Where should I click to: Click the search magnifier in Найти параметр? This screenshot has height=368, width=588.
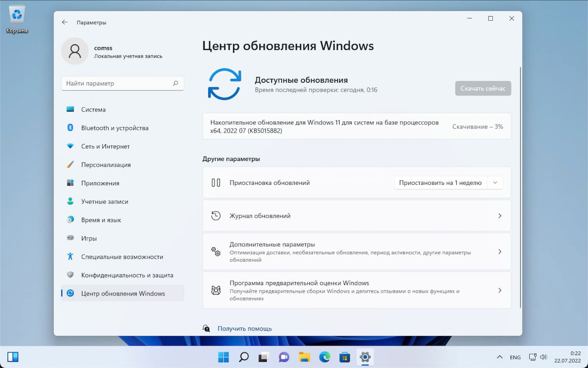click(175, 83)
